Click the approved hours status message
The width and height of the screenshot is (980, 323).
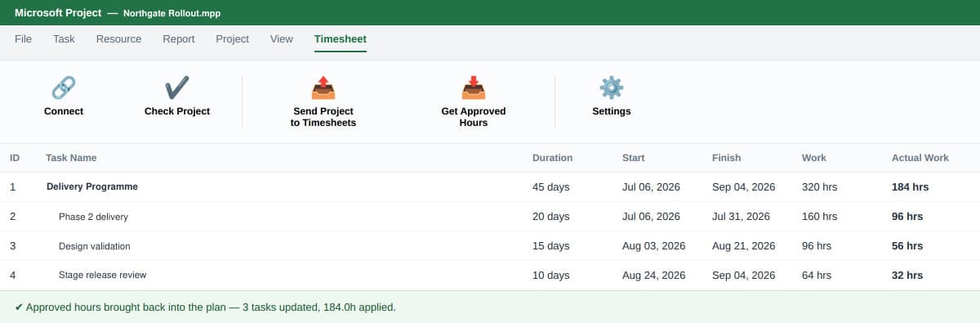[205, 307]
